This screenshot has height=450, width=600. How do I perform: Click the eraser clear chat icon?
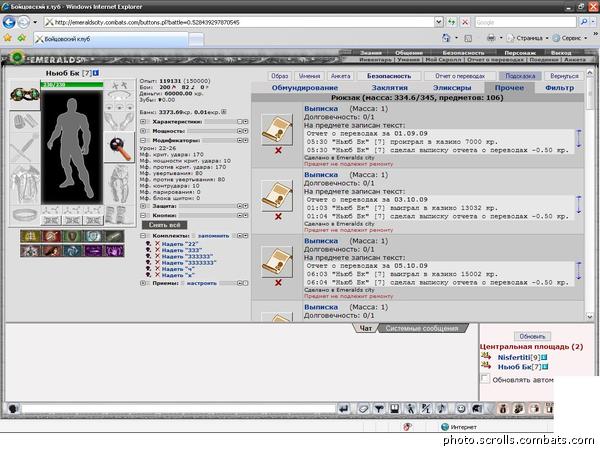coord(363,409)
